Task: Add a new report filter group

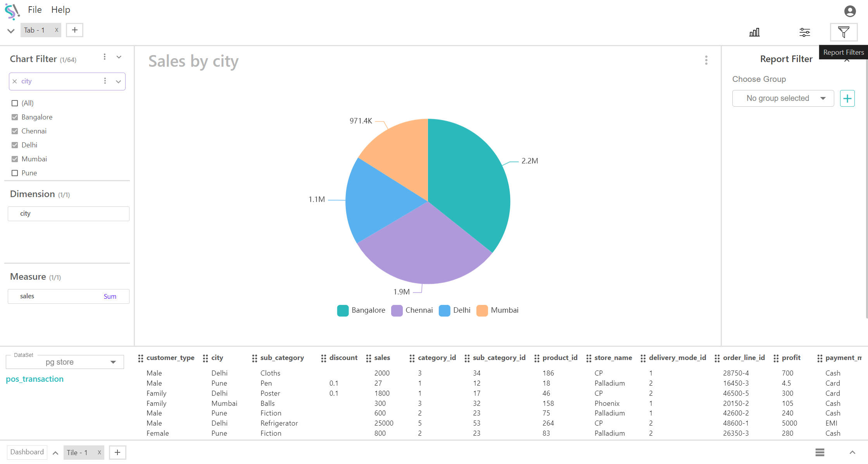Action: click(847, 98)
